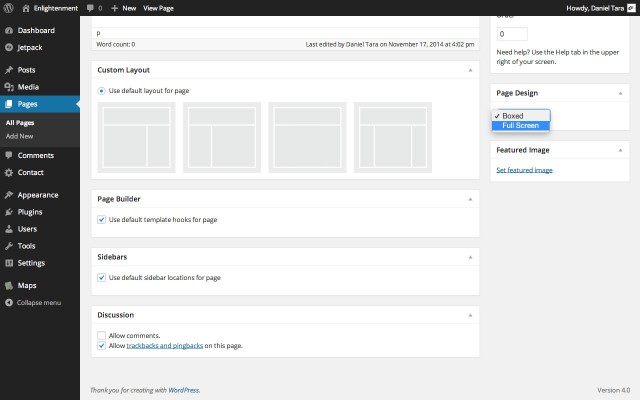The width and height of the screenshot is (640, 400).
Task: Click the Media icon in sidebar
Action: 9,87
